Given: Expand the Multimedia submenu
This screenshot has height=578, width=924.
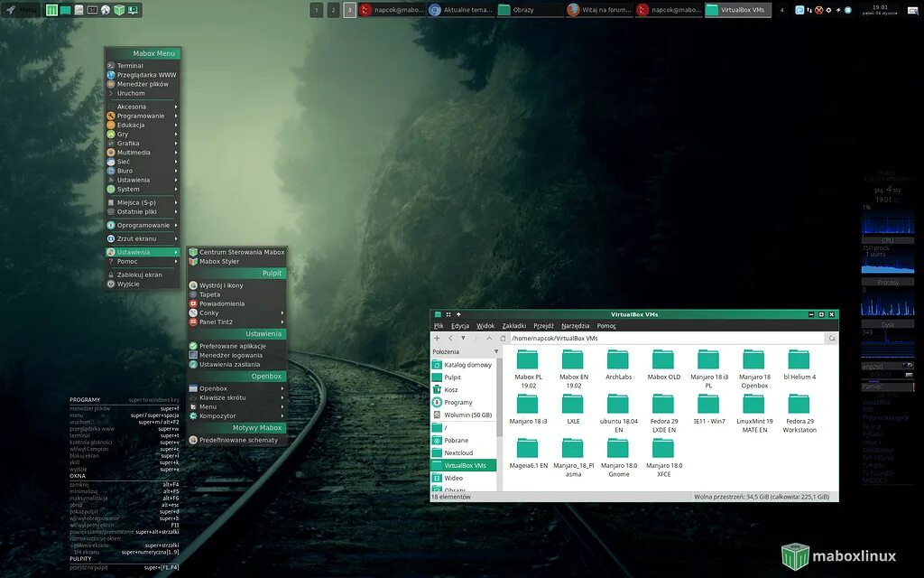Looking at the screenshot, I should click(142, 152).
